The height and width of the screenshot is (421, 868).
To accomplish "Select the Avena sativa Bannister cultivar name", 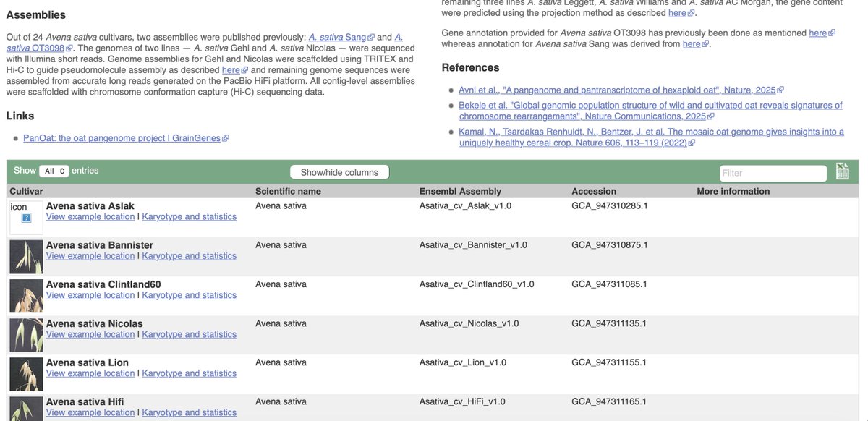I will click(x=100, y=245).
